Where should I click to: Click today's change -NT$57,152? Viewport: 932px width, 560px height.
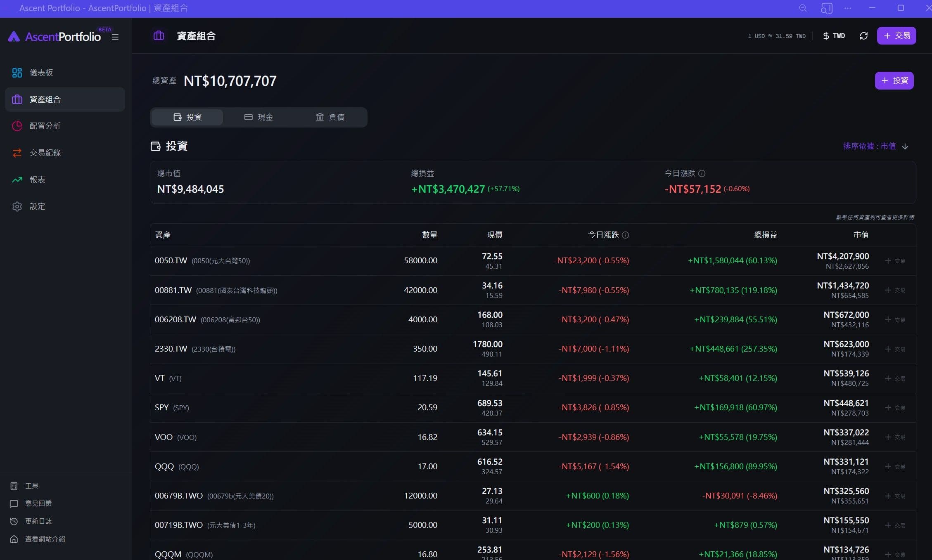[x=692, y=189]
